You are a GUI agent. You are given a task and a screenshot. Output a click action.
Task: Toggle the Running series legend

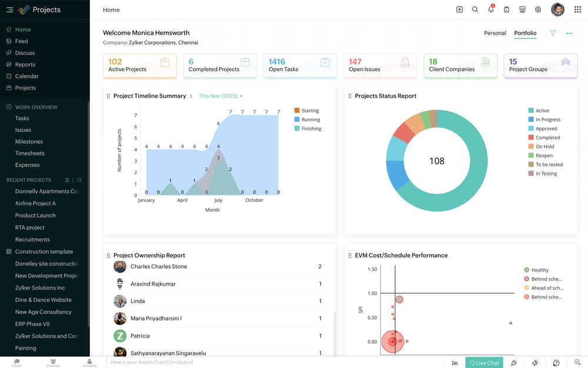pos(307,120)
